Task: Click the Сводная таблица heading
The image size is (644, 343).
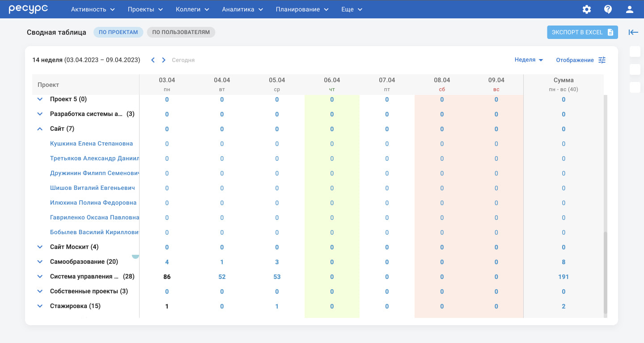Action: coord(56,32)
